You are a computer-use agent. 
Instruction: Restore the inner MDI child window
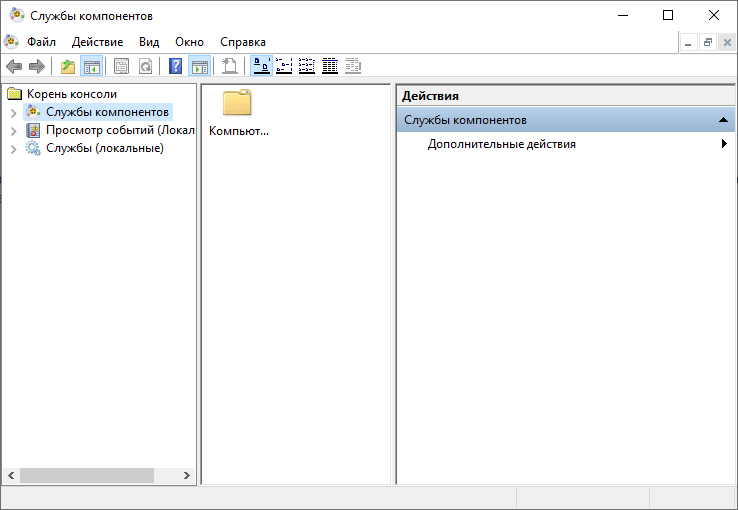(708, 43)
